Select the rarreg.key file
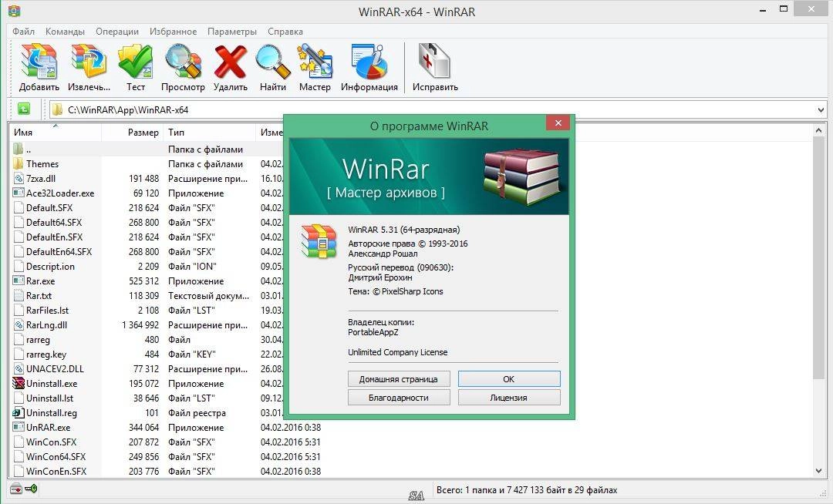The image size is (833, 504). (x=46, y=354)
